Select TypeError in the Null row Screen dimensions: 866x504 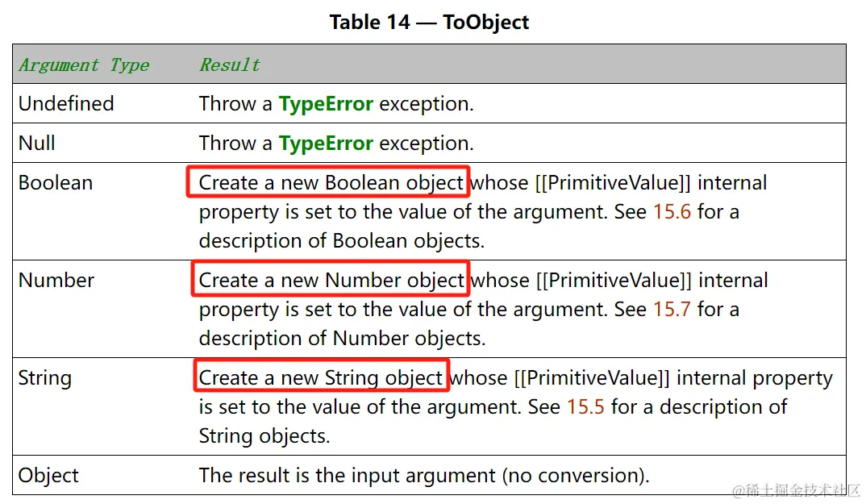pyautogui.click(x=326, y=144)
